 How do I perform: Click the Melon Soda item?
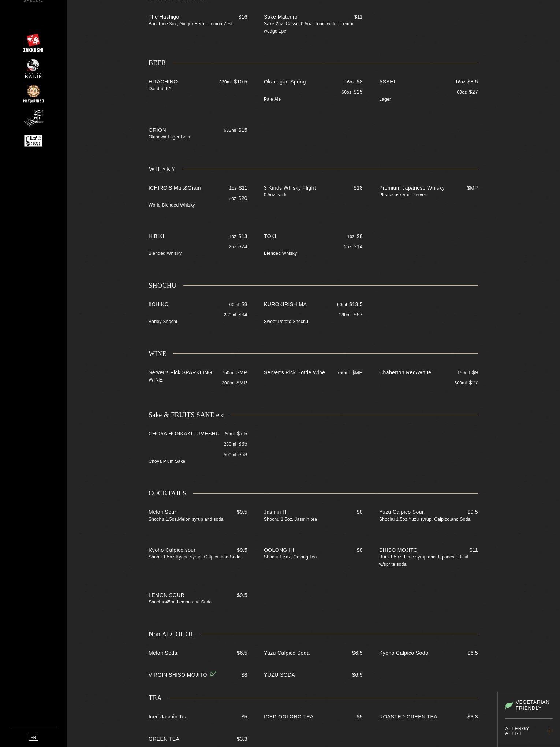pyautogui.click(x=163, y=653)
